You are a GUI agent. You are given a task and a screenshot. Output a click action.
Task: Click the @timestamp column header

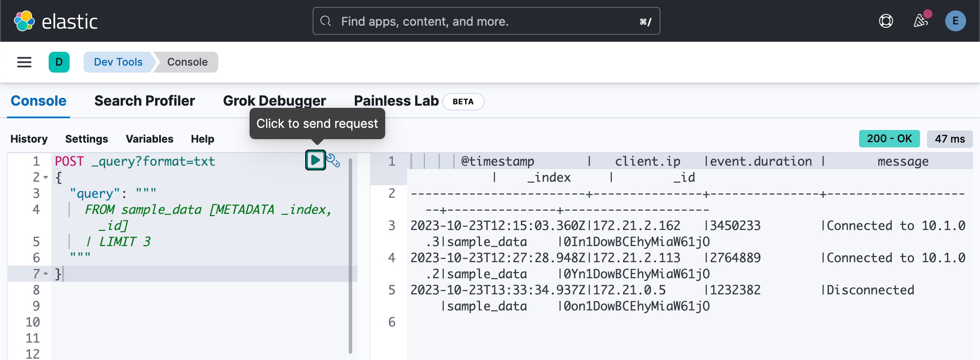pos(497,161)
